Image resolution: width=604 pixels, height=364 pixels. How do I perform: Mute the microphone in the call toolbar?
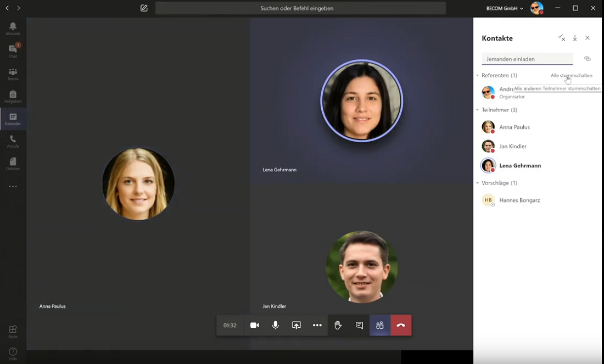coord(276,325)
